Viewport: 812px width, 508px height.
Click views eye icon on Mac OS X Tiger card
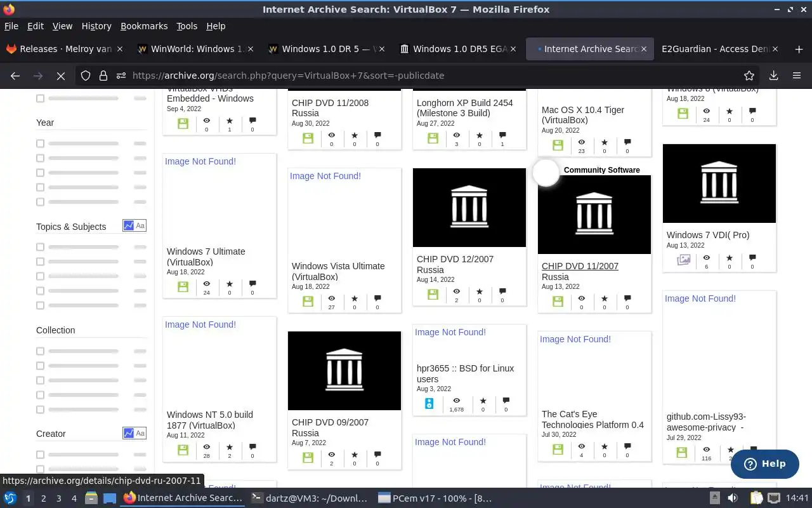tap(582, 142)
